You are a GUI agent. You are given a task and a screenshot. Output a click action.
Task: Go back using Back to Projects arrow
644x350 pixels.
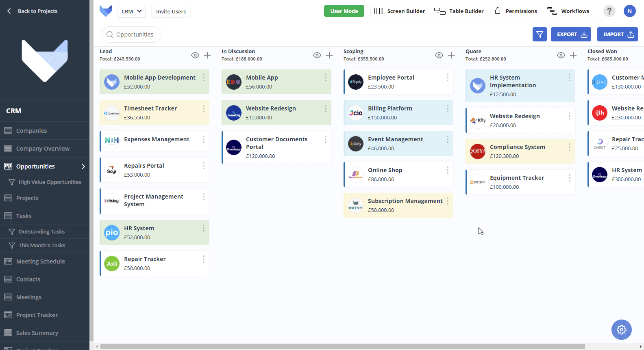point(9,11)
